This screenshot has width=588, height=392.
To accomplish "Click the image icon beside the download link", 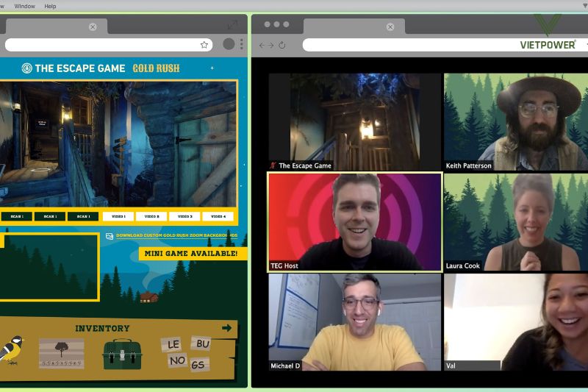I will point(109,236).
